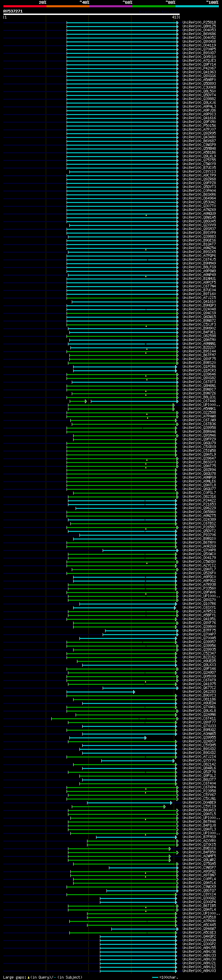Select the UniRef100_A8HJ03 label
Viewport: 222px width, 980px height.
point(199,971)
